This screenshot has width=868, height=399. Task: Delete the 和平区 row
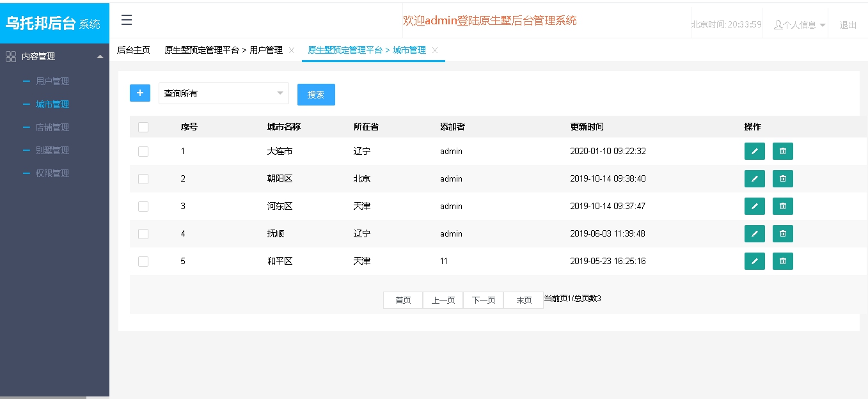click(x=783, y=261)
